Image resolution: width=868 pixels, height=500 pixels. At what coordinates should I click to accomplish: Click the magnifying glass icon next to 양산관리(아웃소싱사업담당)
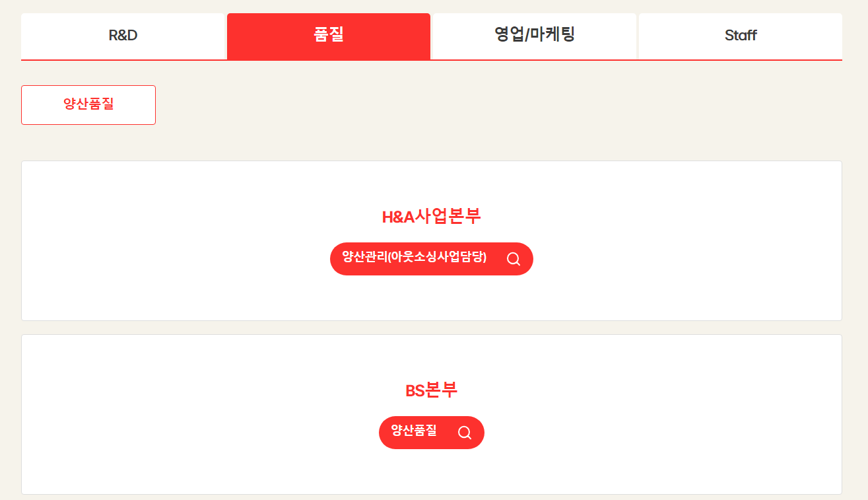pos(513,259)
